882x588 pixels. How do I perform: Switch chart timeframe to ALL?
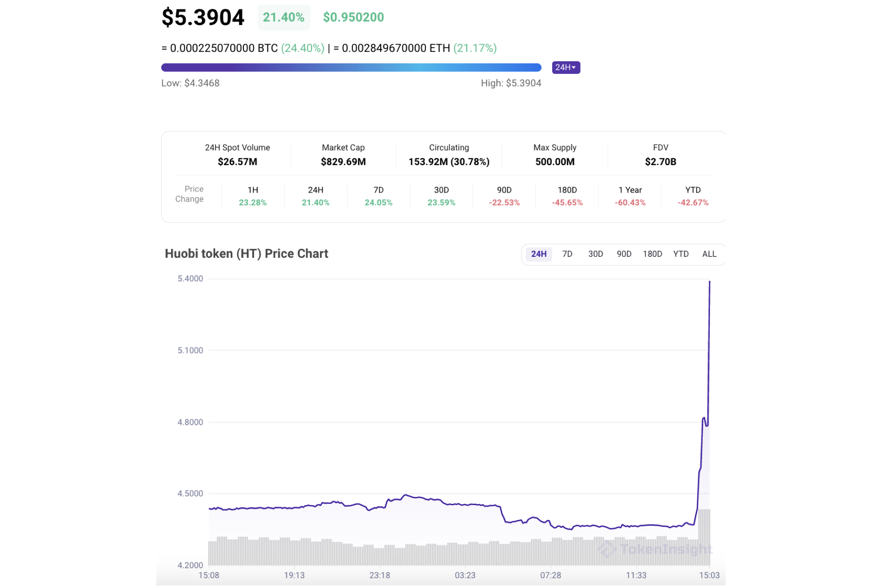710,254
